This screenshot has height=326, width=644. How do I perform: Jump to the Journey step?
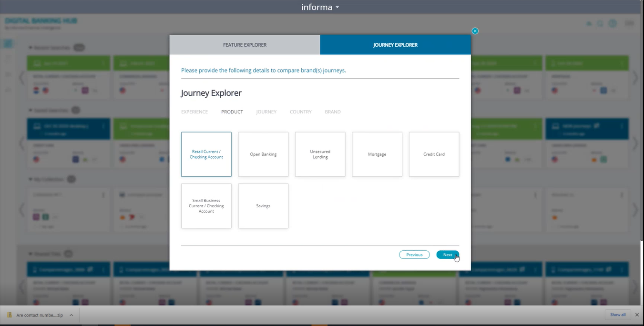pos(266,112)
